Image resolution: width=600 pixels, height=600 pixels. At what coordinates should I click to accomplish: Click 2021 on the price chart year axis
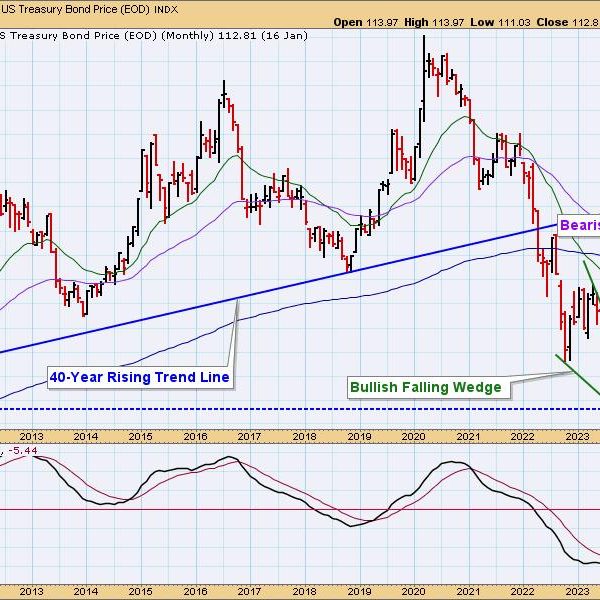[468, 436]
